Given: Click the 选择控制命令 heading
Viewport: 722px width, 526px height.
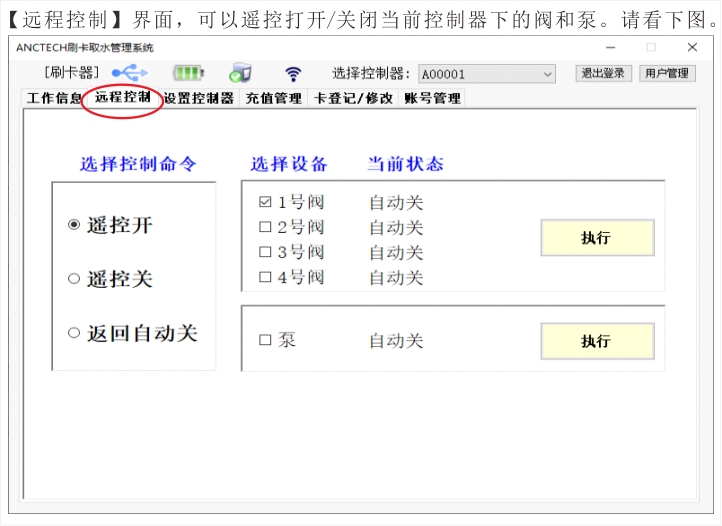Looking at the screenshot, I should (x=138, y=164).
